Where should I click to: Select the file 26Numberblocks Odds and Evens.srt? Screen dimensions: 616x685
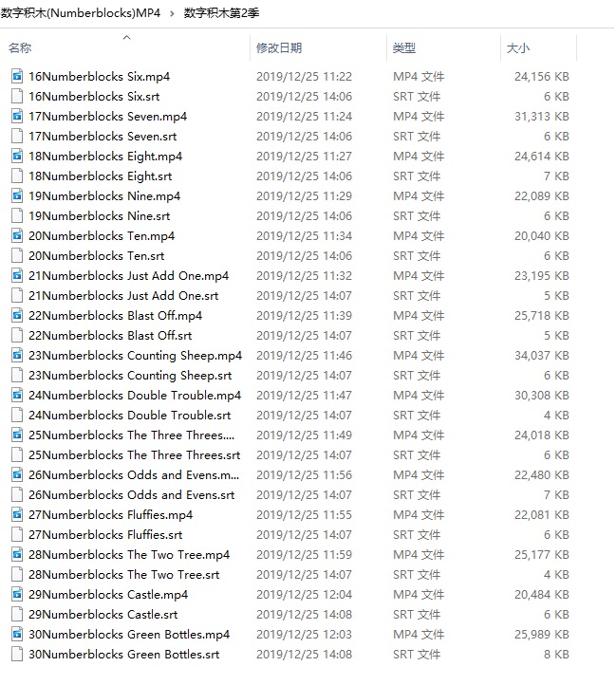tap(131, 494)
